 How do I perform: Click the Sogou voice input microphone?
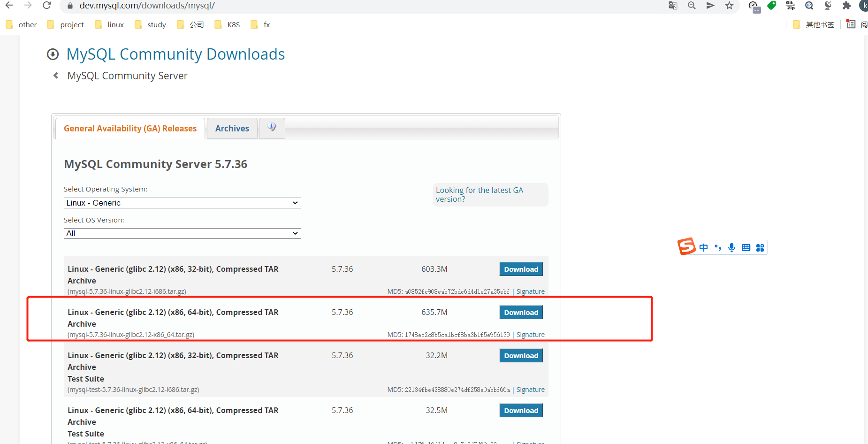(731, 247)
